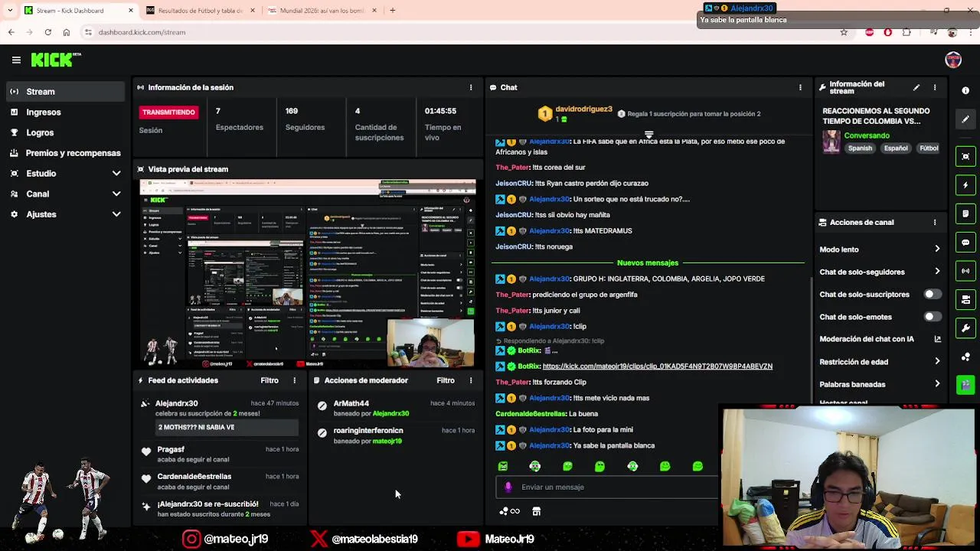Open Modo lento settings arrow
This screenshot has width=980, height=551.
tap(937, 249)
